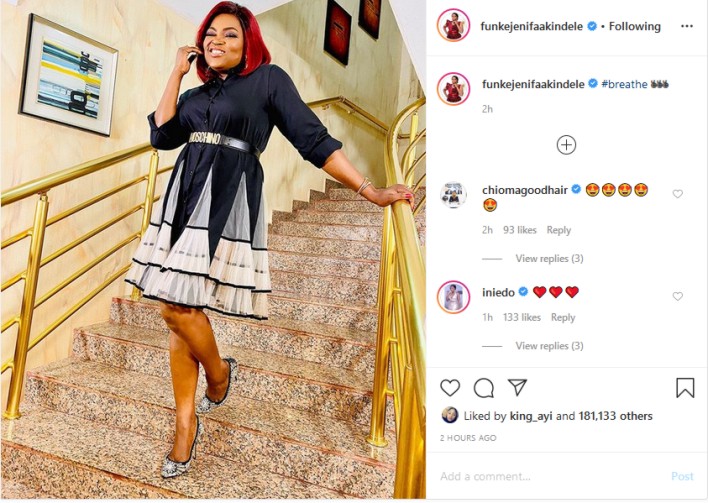708x503 pixels.
Task: Like chiomagoodhair's comment with the heart
Action: pyautogui.click(x=677, y=194)
